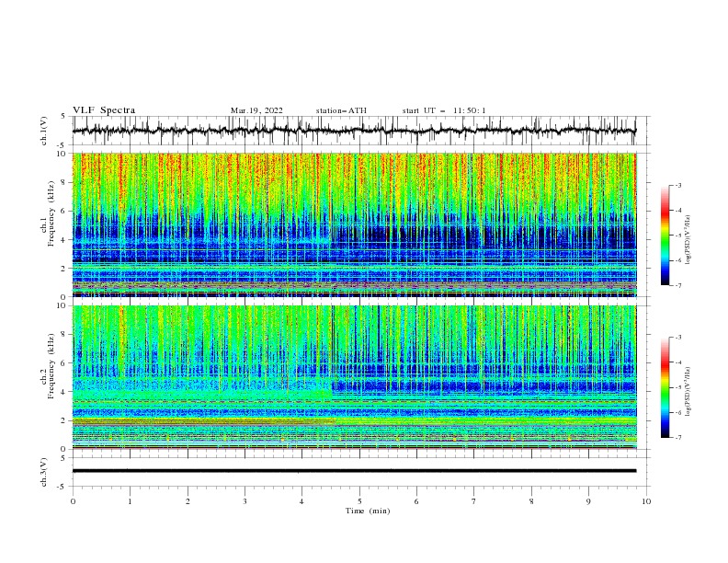Image resolution: width=728 pixels, height=563 pixels.
Task: Click the ch.2 frequency spectrogram panel
Action: coord(355,377)
